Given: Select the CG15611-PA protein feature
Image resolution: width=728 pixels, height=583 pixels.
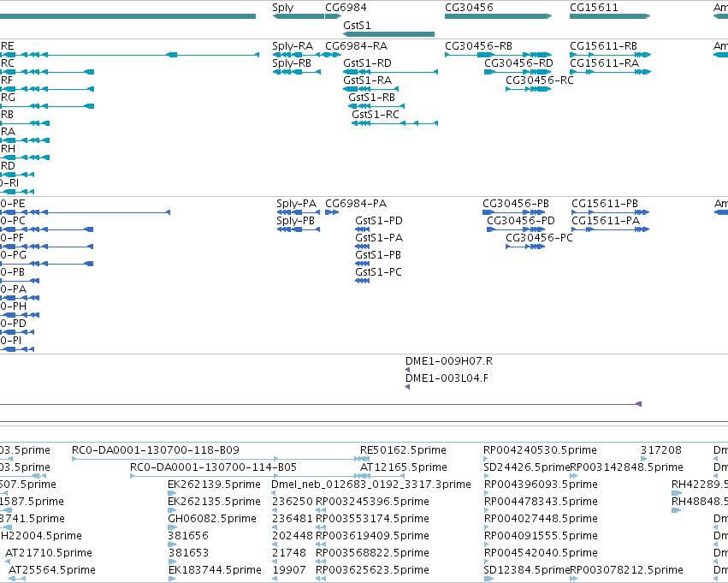Looking at the screenshot, I should point(610,229).
